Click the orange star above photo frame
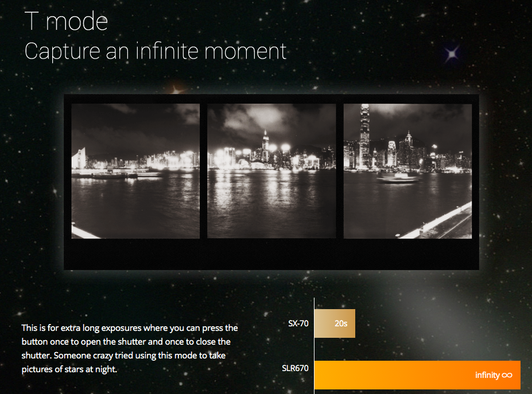 176,89
